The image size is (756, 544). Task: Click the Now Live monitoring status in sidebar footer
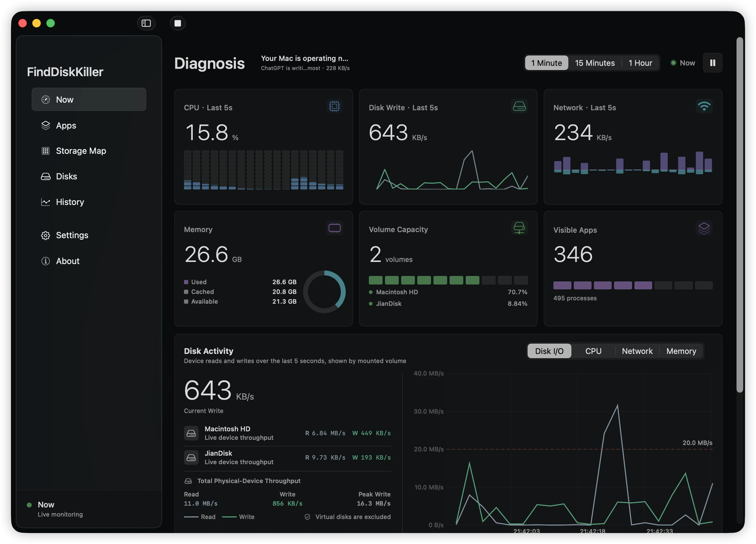coord(55,509)
